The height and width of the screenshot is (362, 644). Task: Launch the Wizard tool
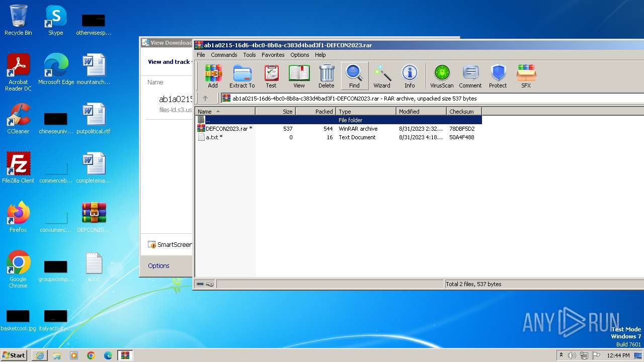tap(382, 76)
